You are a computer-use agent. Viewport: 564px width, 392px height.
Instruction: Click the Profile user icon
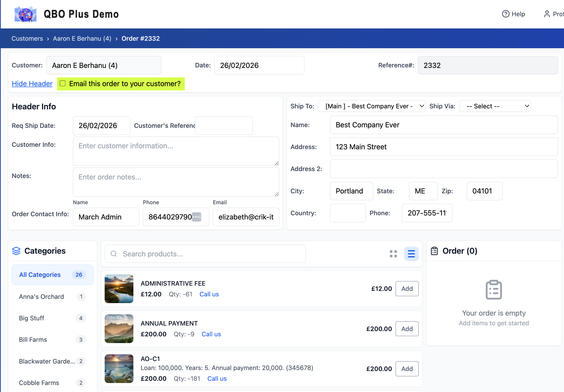pyautogui.click(x=547, y=14)
